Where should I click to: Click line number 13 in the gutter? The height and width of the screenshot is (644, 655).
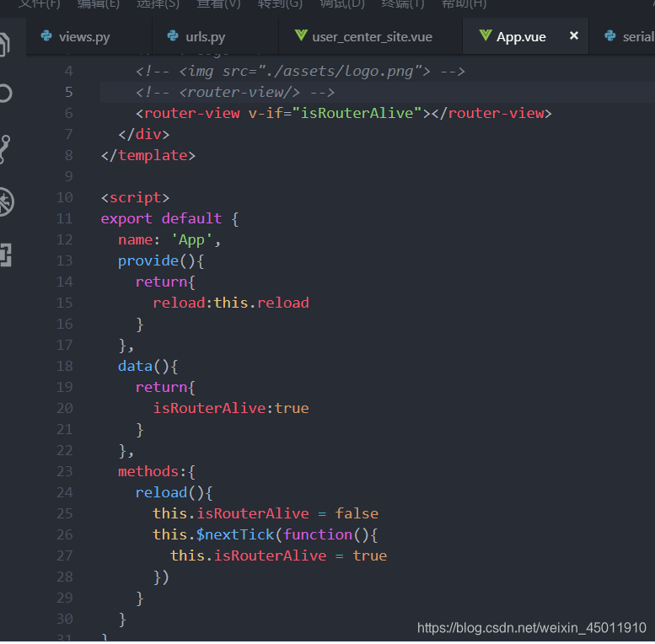coord(64,261)
